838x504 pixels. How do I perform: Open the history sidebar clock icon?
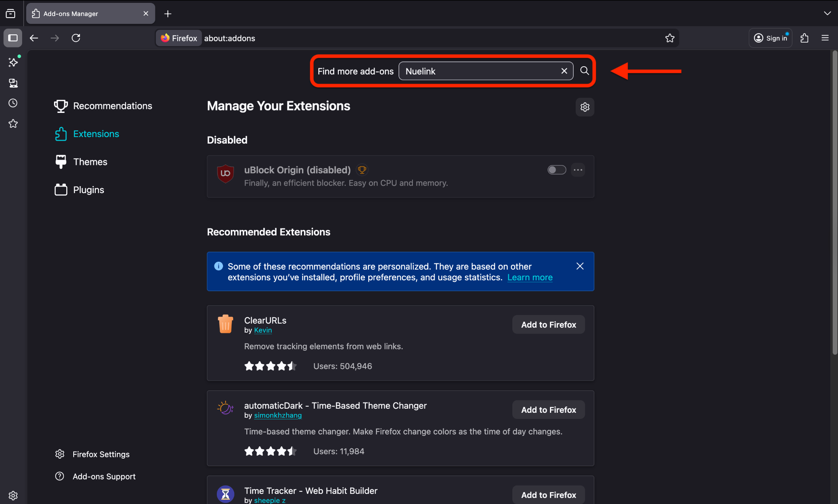click(13, 103)
